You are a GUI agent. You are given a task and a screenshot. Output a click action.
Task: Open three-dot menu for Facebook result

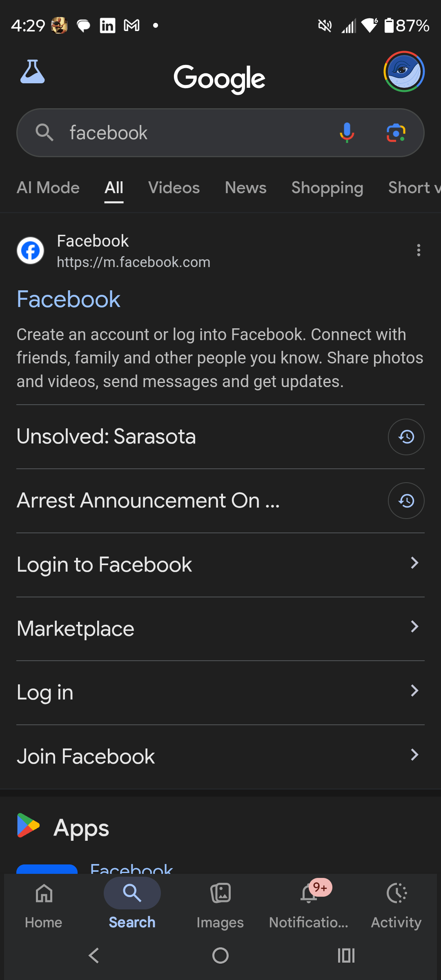(419, 250)
